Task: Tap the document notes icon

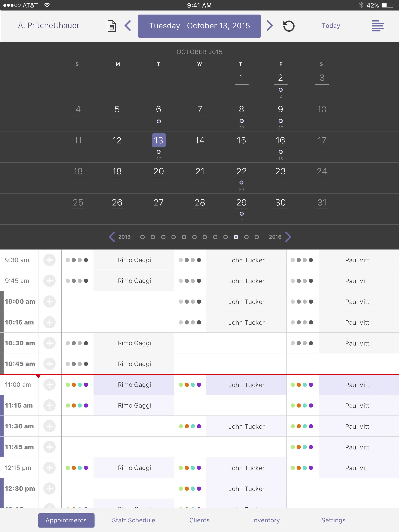Action: click(x=112, y=26)
